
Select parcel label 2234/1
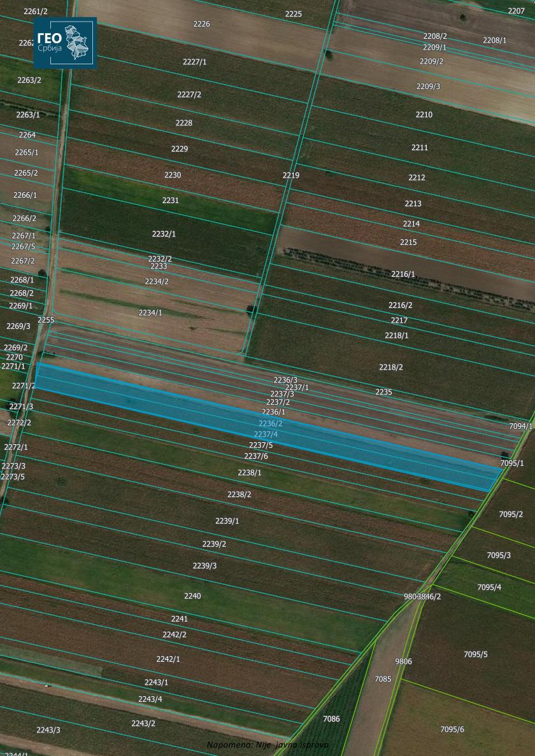pos(150,312)
